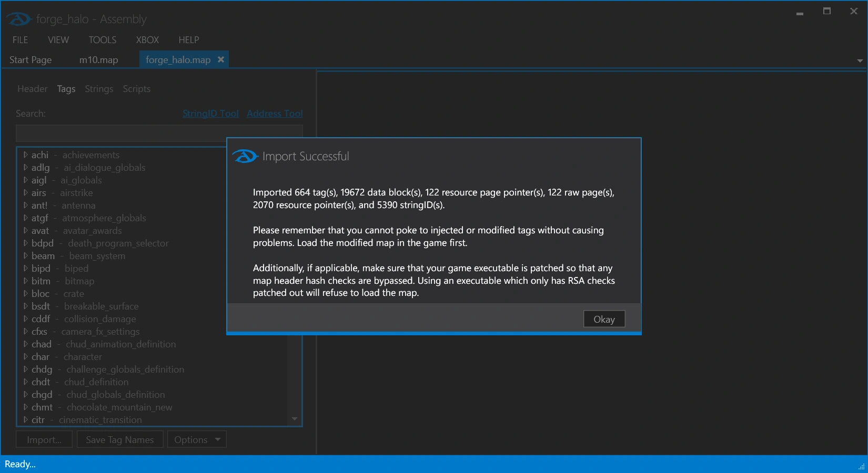868x473 pixels.
Task: Click the Save Tag Names button
Action: point(120,439)
